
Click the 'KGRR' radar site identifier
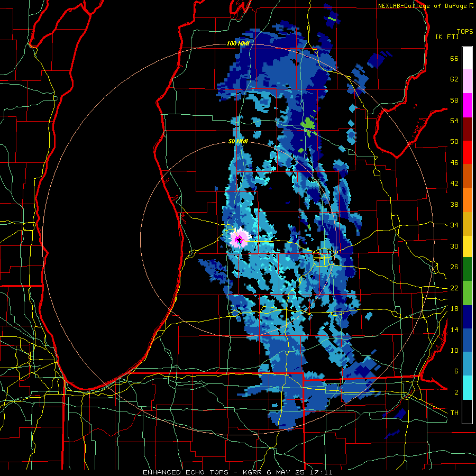tap(252, 472)
